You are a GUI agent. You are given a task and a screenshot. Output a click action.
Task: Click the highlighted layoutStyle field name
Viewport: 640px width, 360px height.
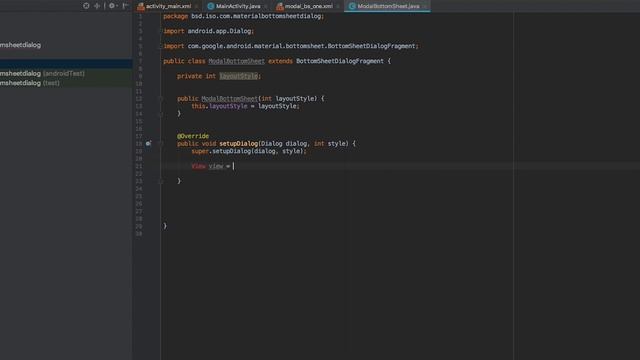tap(239, 76)
